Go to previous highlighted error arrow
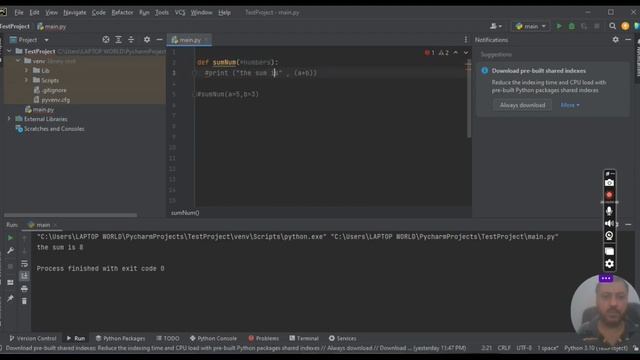 click(456, 53)
